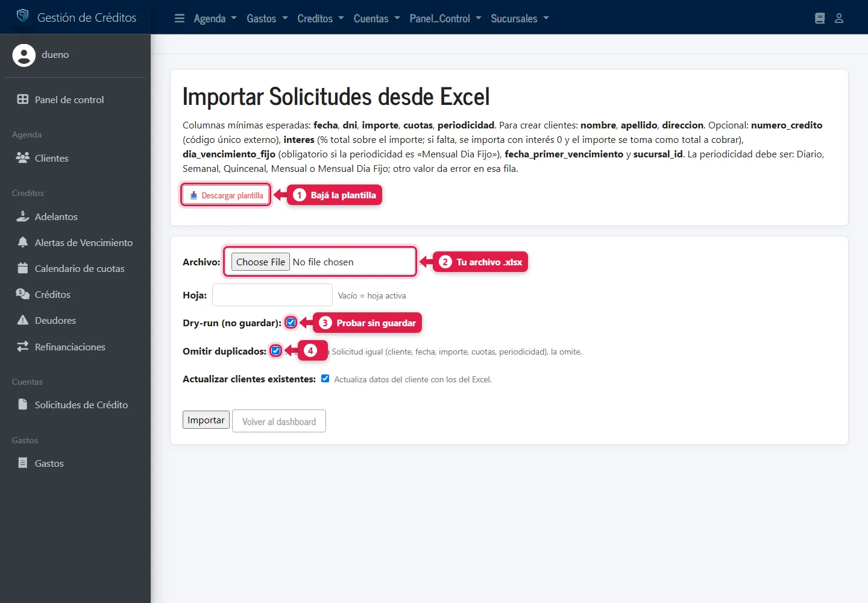Click the Refinanciaciones arrows icon
Screen dimensions: 868x603
pos(23,347)
